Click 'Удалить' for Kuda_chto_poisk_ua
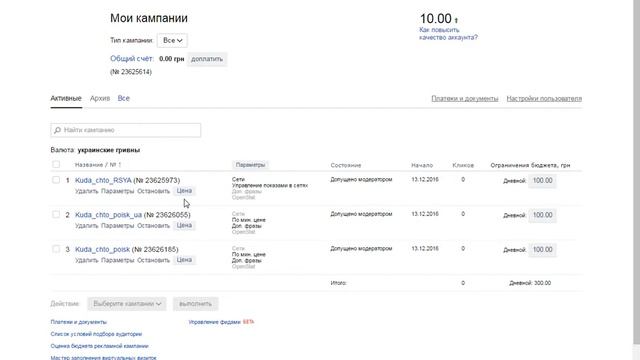Viewport: 640px width, 360px height. [87, 226]
